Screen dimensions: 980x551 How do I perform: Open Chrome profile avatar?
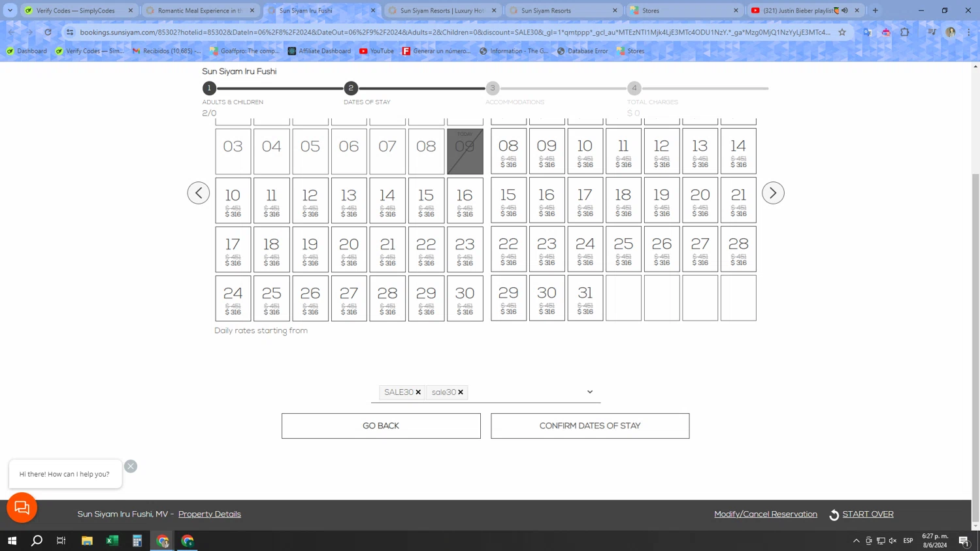951,32
